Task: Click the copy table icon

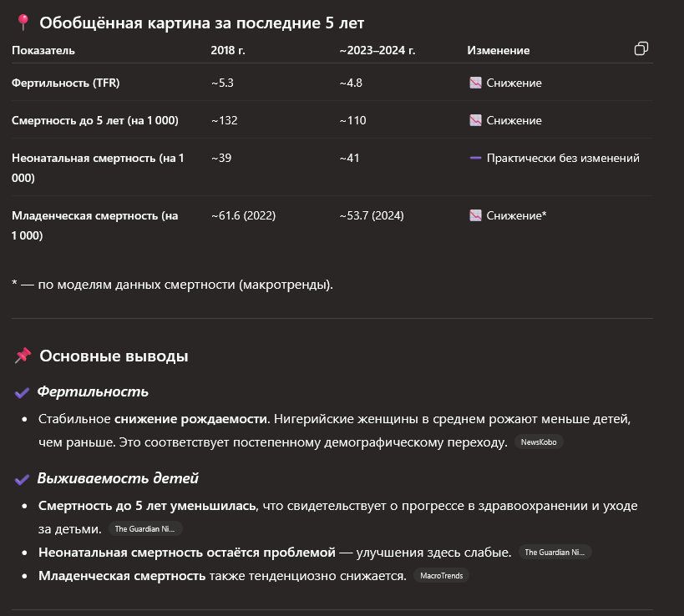Action: [x=641, y=48]
